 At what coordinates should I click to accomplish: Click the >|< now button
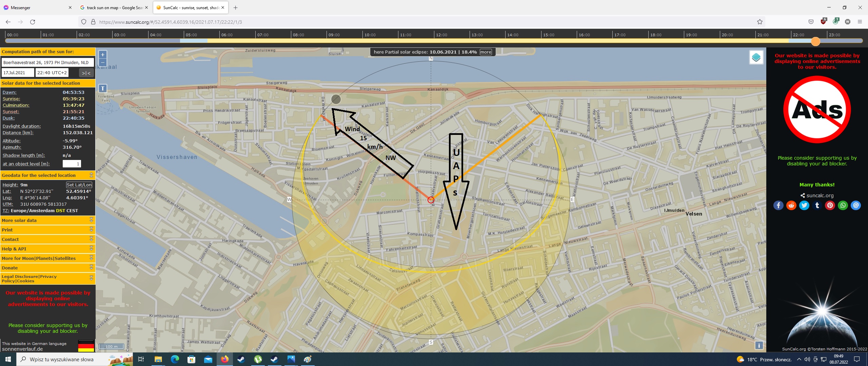(x=86, y=73)
